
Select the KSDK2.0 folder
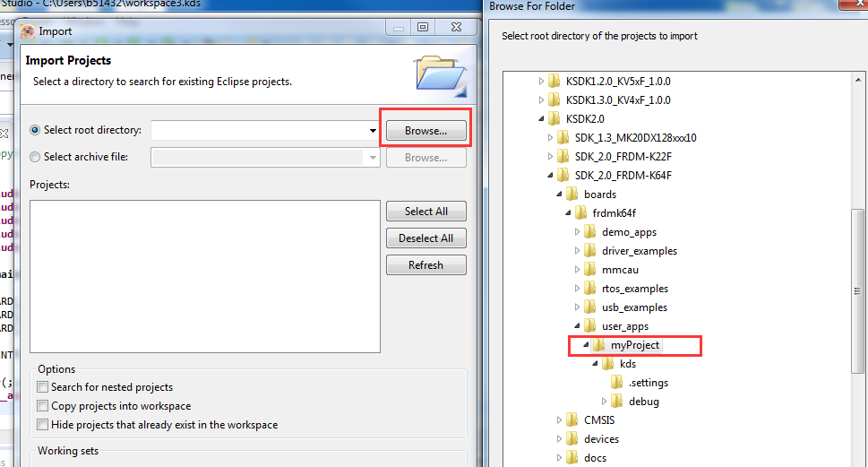pyautogui.click(x=585, y=119)
